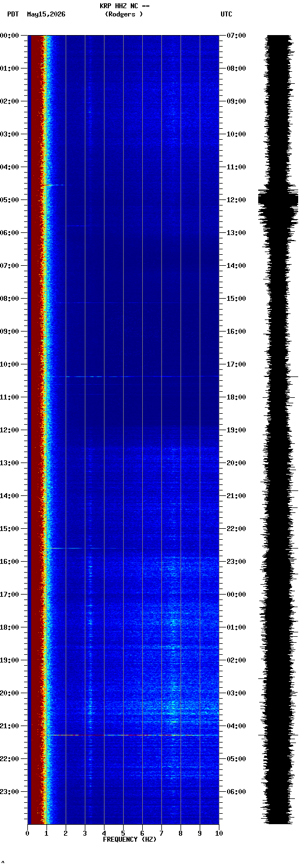The width and height of the screenshot is (302, 868).
Task: Click the frequency axis value '5'
Action: 123,833
